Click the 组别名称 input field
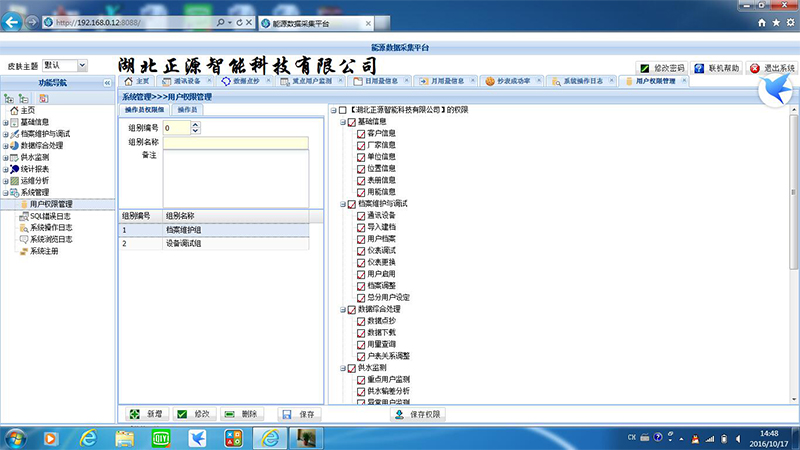This screenshot has width=800, height=450. 236,142
